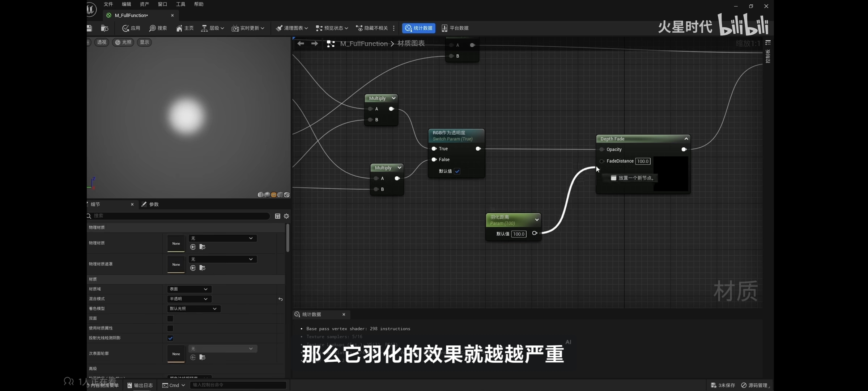Uncheck the Switch Param default value checkbox
Image resolution: width=868 pixels, height=391 pixels.
click(457, 171)
